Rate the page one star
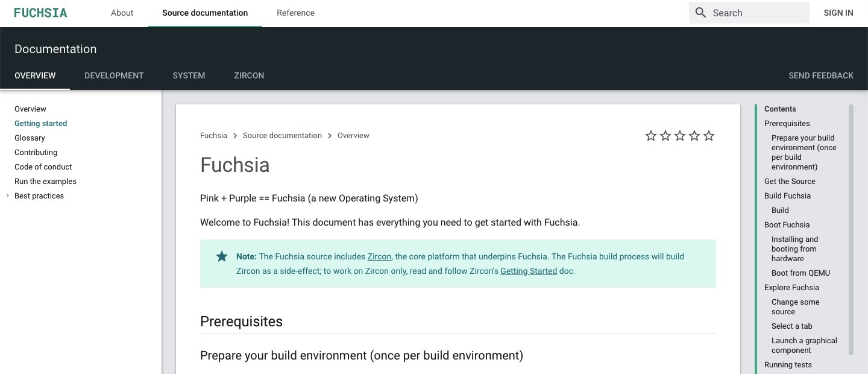The width and height of the screenshot is (868, 374). [651, 136]
